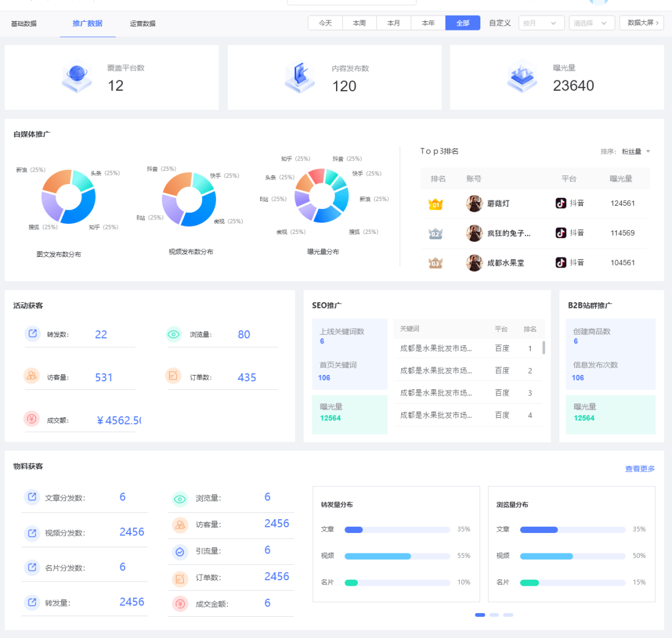This screenshot has height=638, width=672.
Task: Click the 转发数 share icon in 活动获客
Action: point(32,333)
